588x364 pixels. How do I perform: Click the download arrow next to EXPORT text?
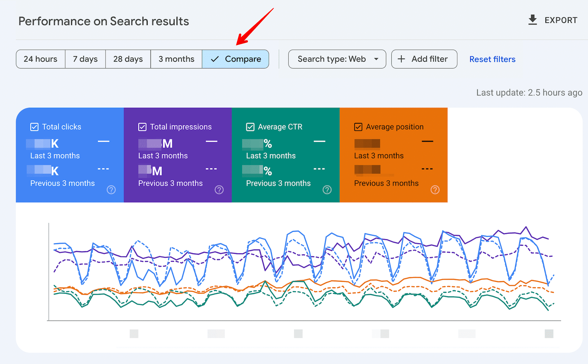[532, 20]
